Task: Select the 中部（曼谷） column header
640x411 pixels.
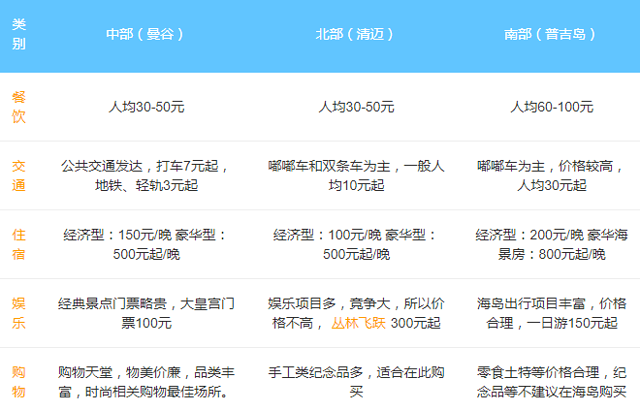Action: coord(147,35)
